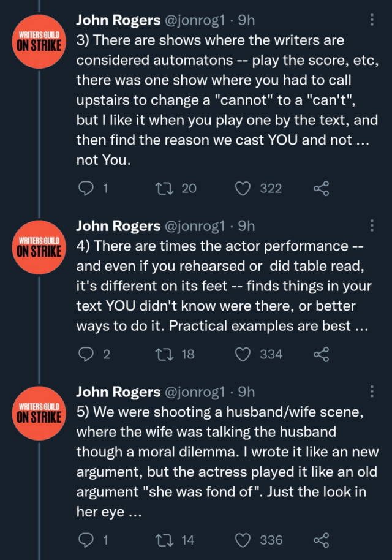The width and height of the screenshot is (392, 560).
Task: Share the tweet numbered 3
Action: point(321,188)
